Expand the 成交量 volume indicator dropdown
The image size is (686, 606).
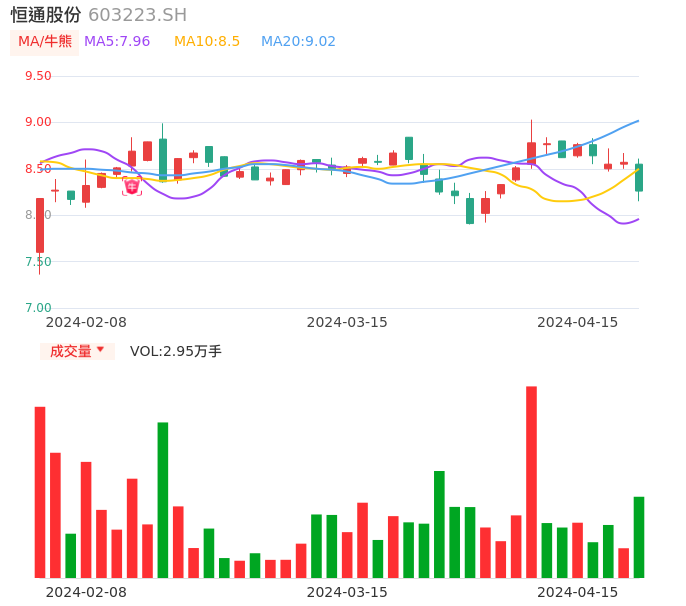pyautogui.click(x=77, y=351)
